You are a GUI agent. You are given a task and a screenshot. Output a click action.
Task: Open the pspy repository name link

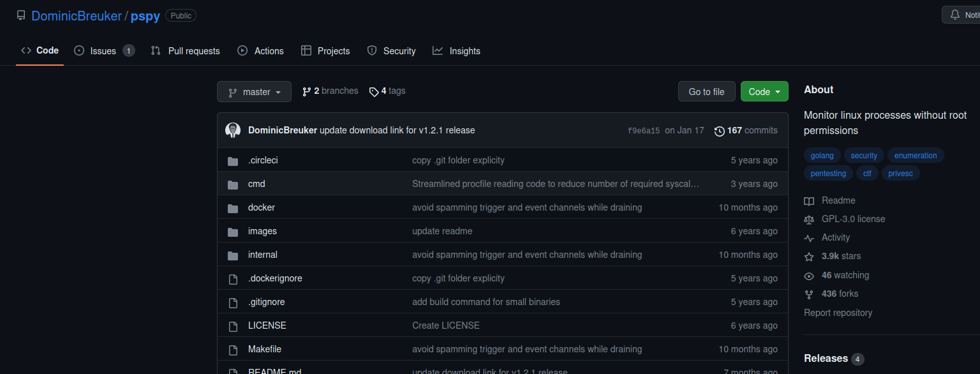click(145, 16)
